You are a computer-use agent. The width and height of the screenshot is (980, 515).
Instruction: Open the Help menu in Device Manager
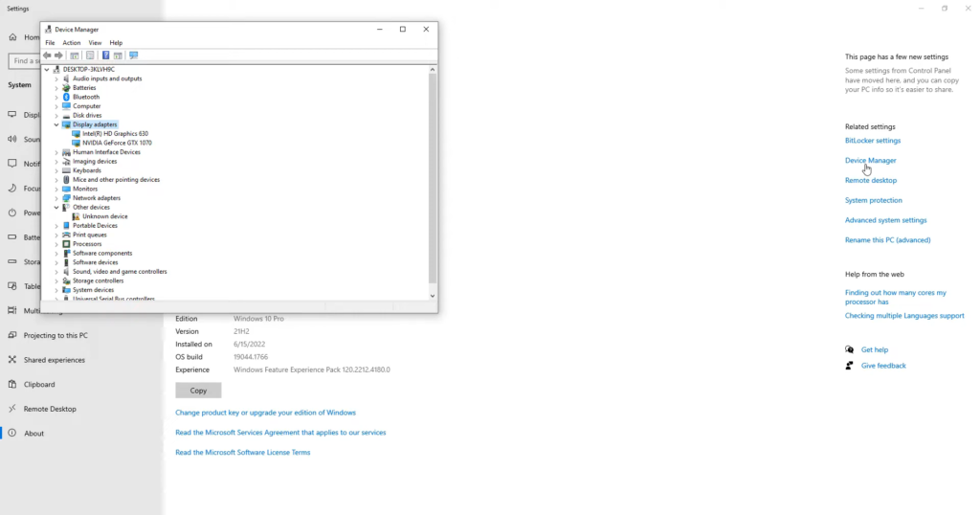[x=116, y=42]
